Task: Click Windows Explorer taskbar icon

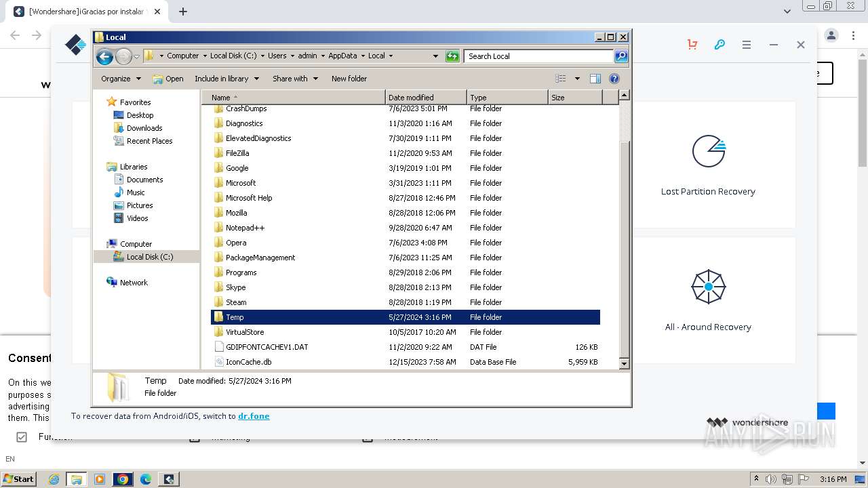Action: pos(77,479)
